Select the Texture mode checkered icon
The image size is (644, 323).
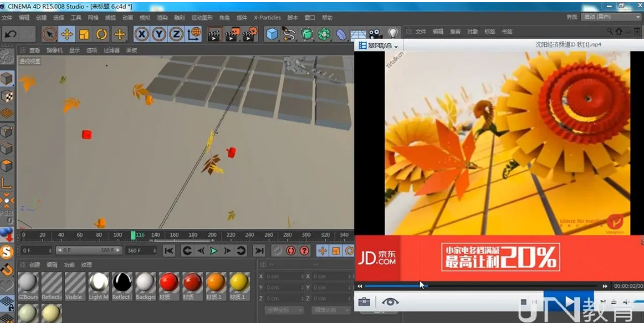click(7, 96)
